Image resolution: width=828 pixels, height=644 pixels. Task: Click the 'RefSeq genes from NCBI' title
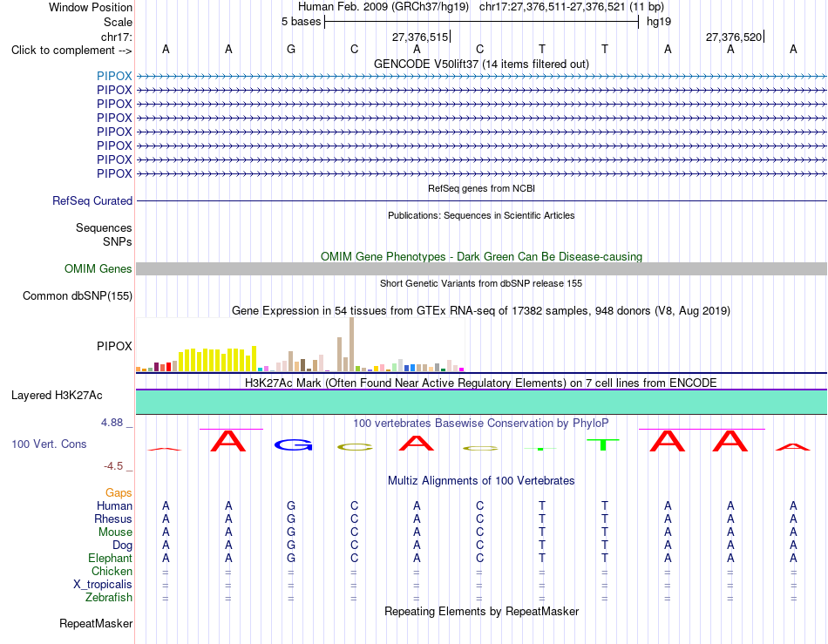[481, 188]
